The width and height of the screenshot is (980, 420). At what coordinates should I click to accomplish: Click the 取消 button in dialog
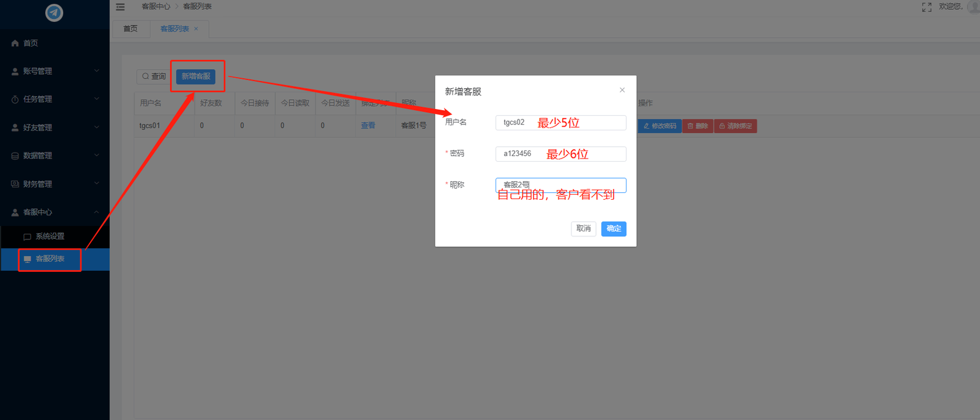click(x=583, y=228)
